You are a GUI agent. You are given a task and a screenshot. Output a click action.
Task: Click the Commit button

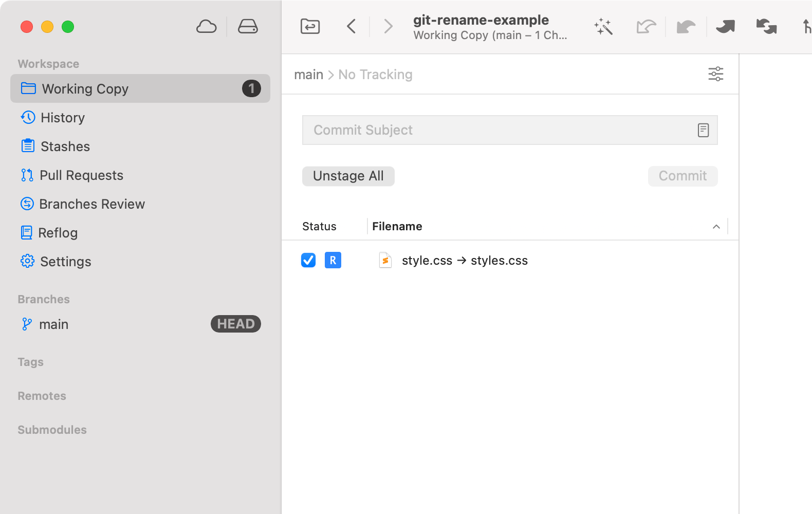[x=682, y=176]
